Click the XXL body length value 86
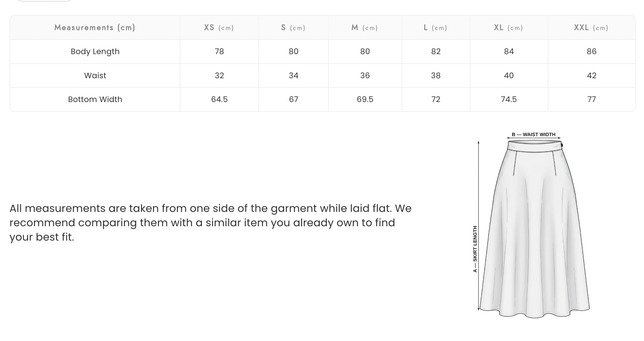The image size is (644, 341). pos(591,52)
